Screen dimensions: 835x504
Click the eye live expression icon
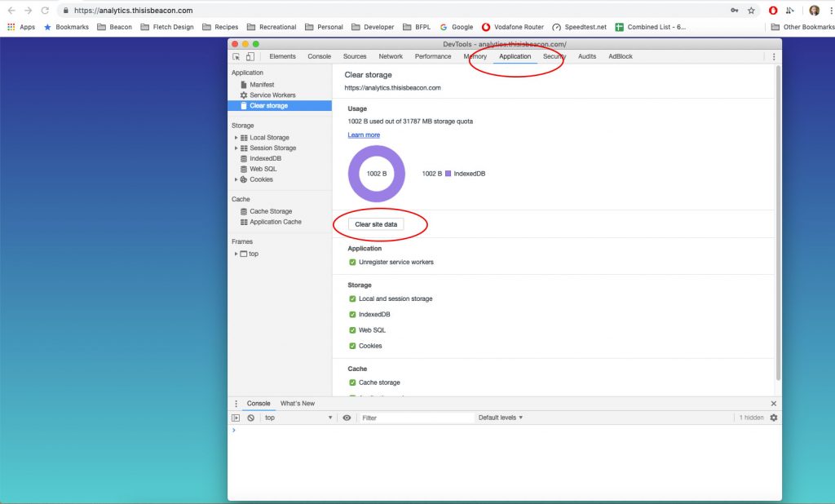[x=347, y=418]
